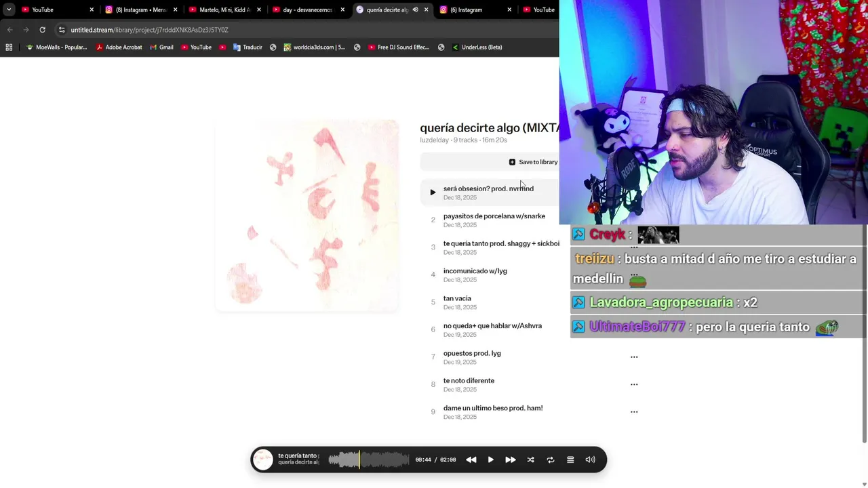Reload the page with the refresh icon
The image size is (868, 488).
pyautogui.click(x=42, y=30)
